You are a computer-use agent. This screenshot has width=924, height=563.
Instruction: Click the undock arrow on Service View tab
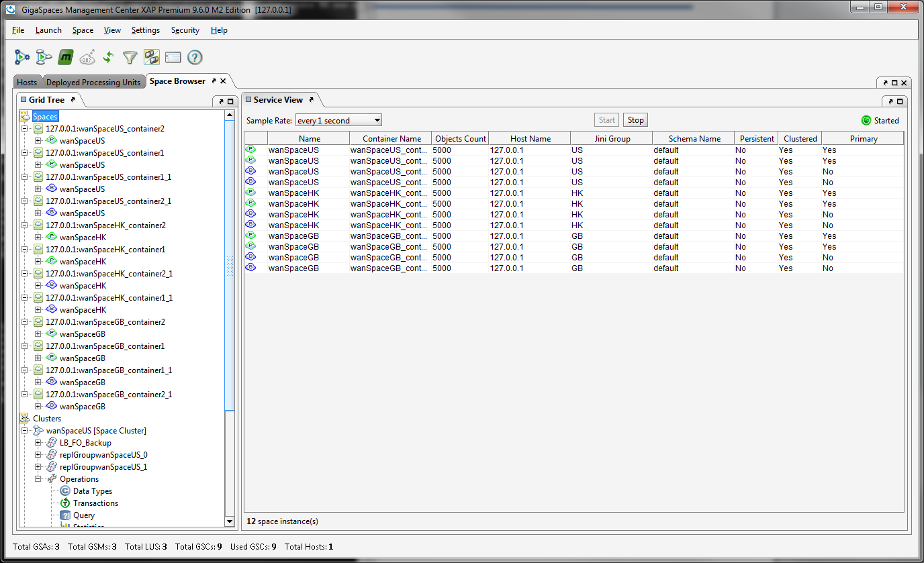click(311, 99)
